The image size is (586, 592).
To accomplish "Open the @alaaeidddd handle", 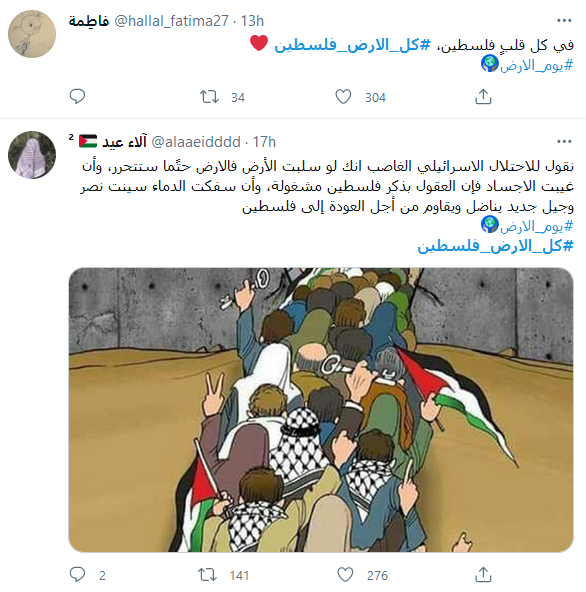I will click(x=196, y=142).
